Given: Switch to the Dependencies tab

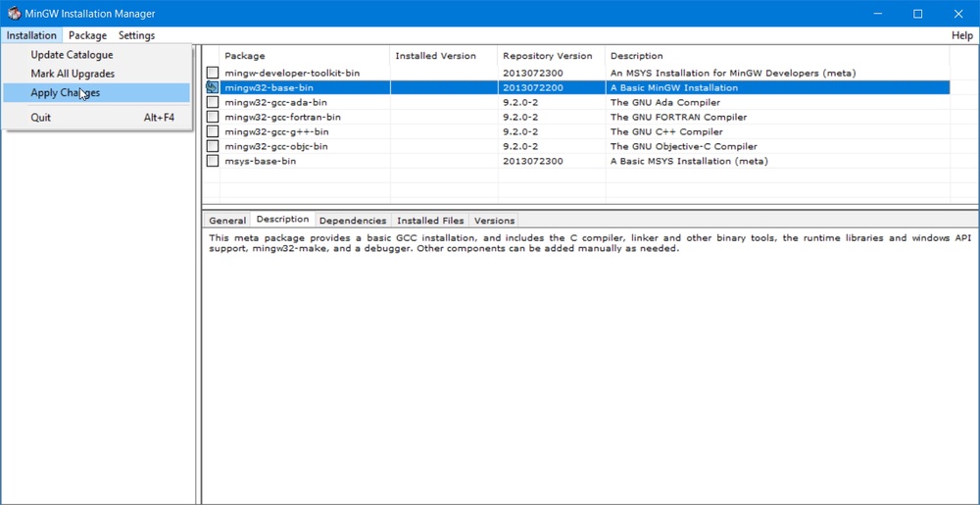Looking at the screenshot, I should (x=353, y=221).
